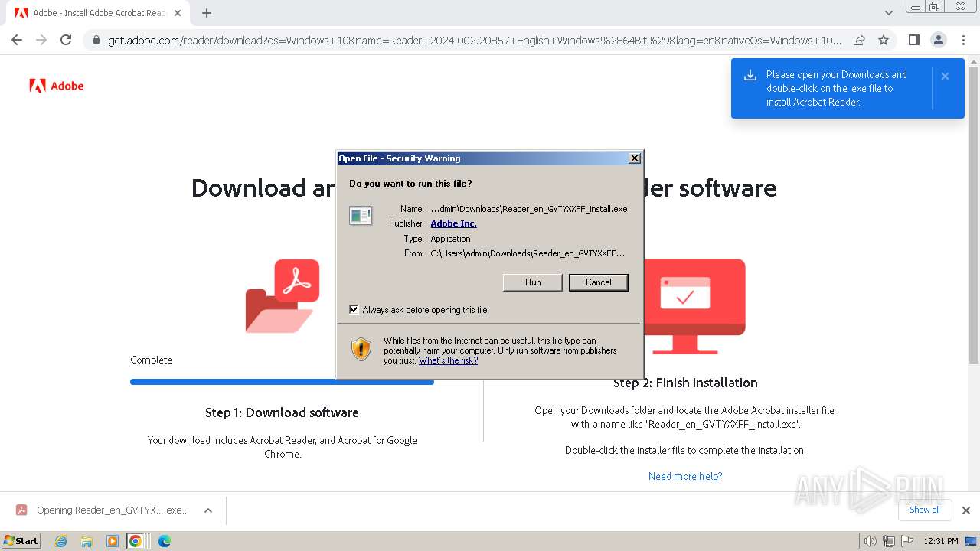
Task: Click the Acrobat icon in downloads bar
Action: [21, 510]
